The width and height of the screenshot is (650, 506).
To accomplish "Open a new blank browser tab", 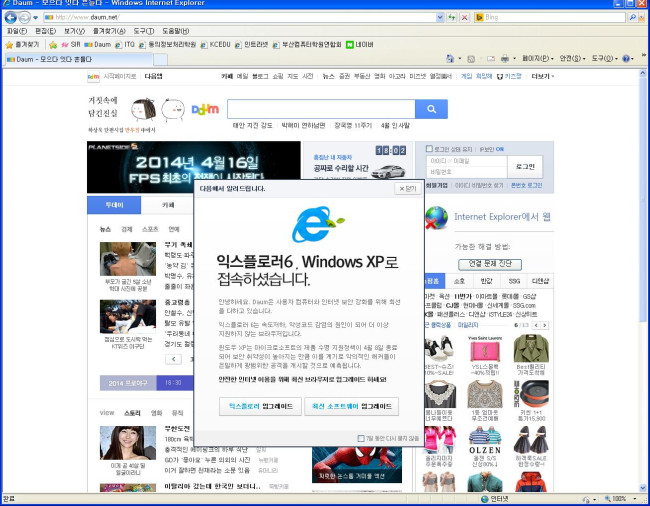I will (x=160, y=60).
